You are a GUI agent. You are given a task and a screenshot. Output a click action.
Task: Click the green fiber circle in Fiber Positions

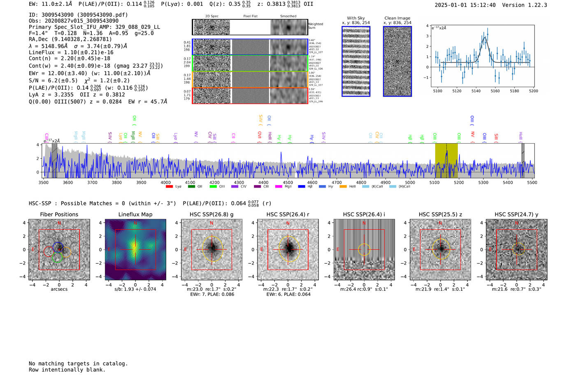58,257
